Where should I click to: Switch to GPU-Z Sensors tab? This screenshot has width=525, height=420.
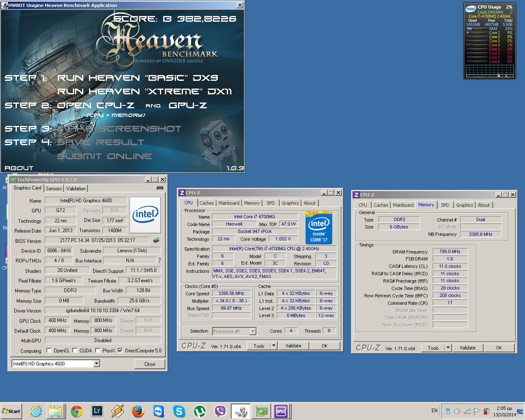coord(54,188)
